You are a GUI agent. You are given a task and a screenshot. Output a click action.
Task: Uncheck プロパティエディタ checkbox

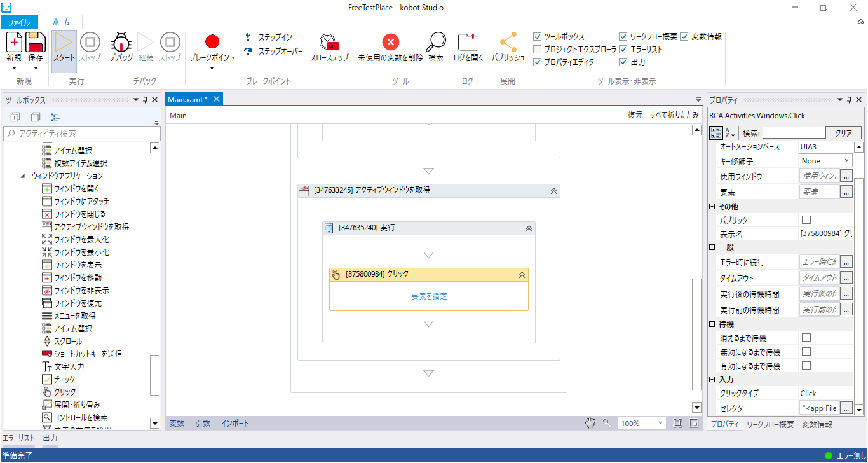click(x=538, y=62)
